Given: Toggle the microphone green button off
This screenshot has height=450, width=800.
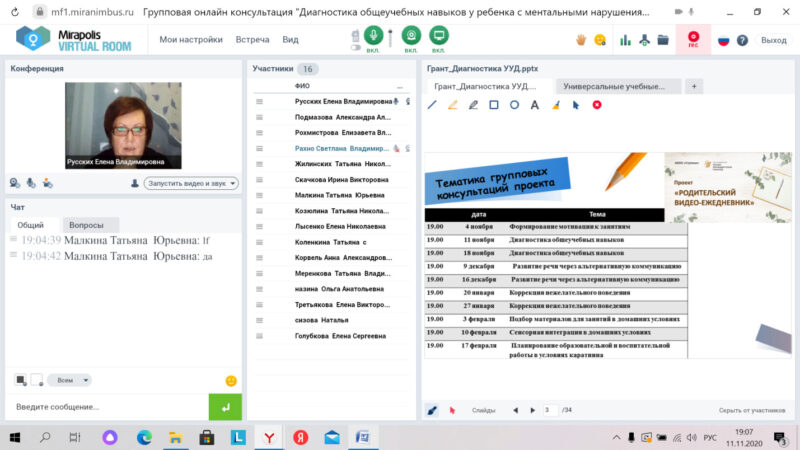Looking at the screenshot, I should [x=373, y=35].
